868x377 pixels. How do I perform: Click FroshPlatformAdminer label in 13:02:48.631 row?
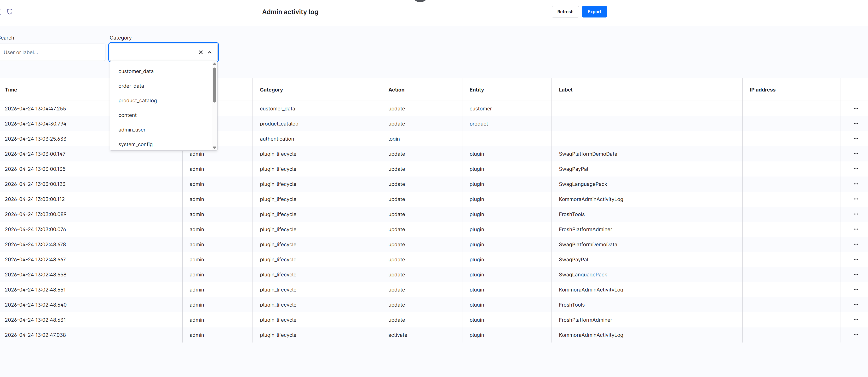point(585,320)
